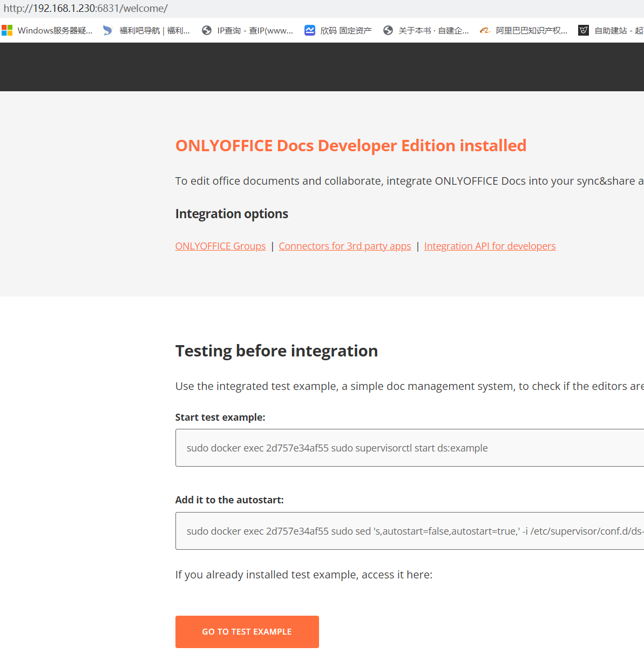
Task: Click 'If you already installed test example' text
Action: (304, 575)
